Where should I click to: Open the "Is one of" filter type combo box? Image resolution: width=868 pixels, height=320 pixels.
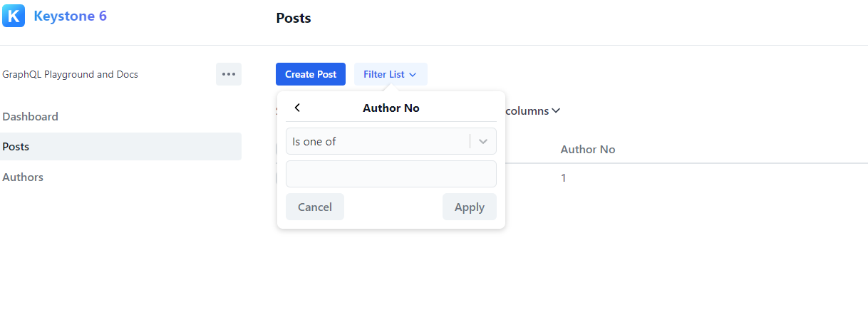tap(378, 141)
